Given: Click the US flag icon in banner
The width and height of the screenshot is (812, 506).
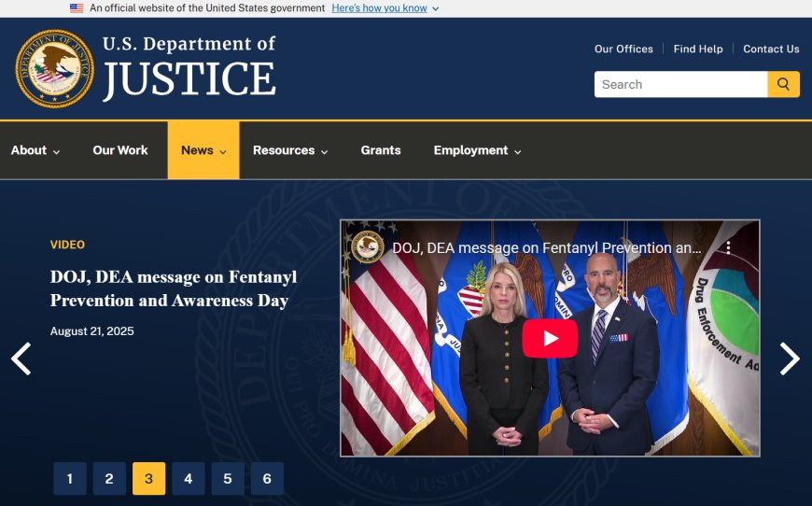Looking at the screenshot, I should [77, 8].
